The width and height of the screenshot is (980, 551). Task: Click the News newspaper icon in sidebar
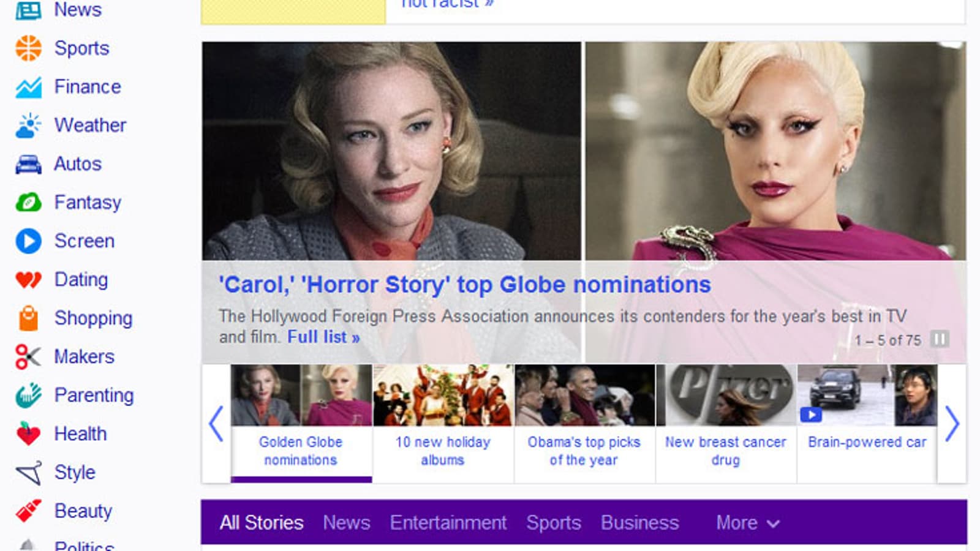tap(28, 10)
